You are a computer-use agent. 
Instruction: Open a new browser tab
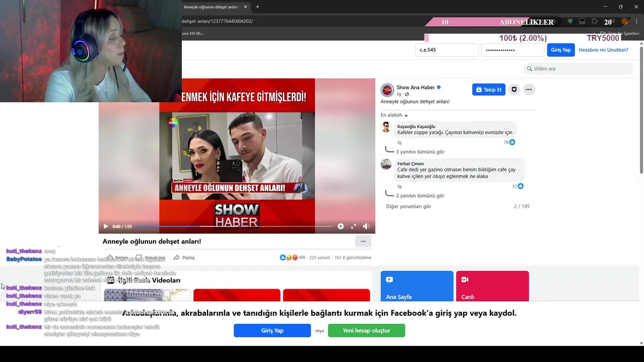pos(258,7)
